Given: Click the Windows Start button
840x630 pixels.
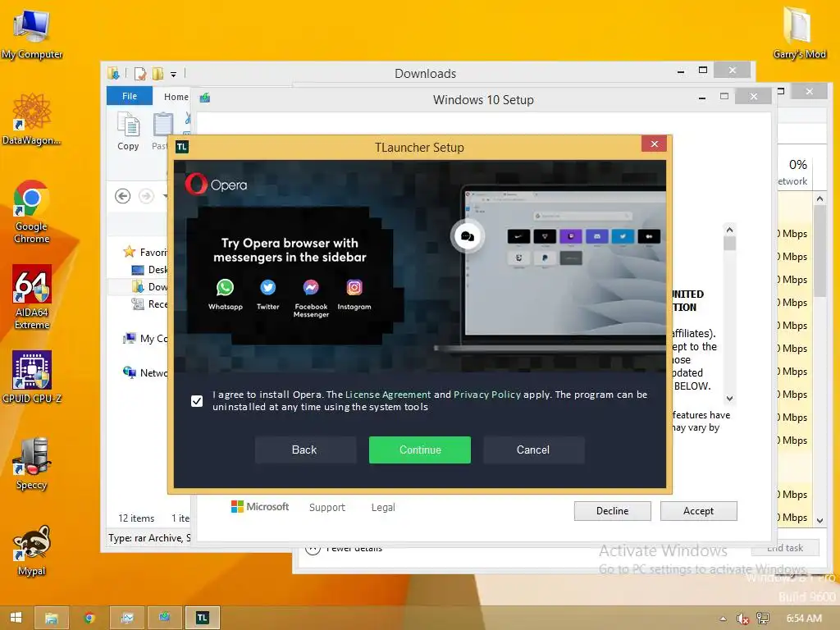Looking at the screenshot, I should pos(16,618).
